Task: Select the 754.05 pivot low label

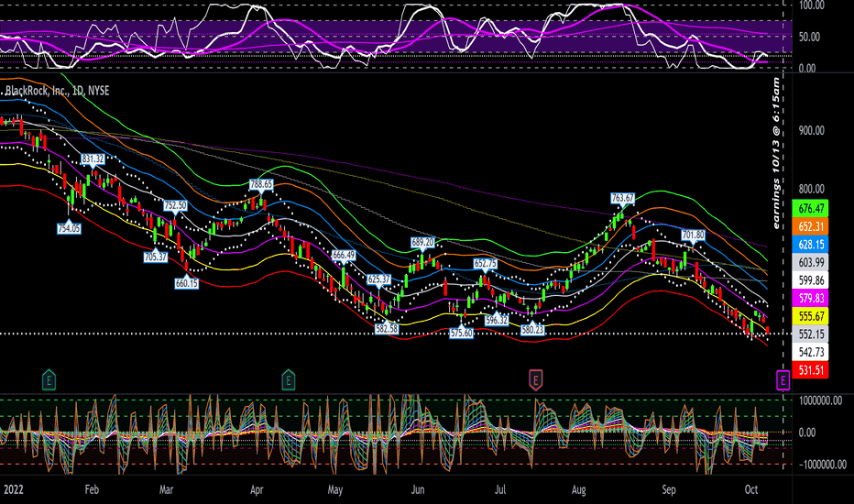Action: coord(69,228)
